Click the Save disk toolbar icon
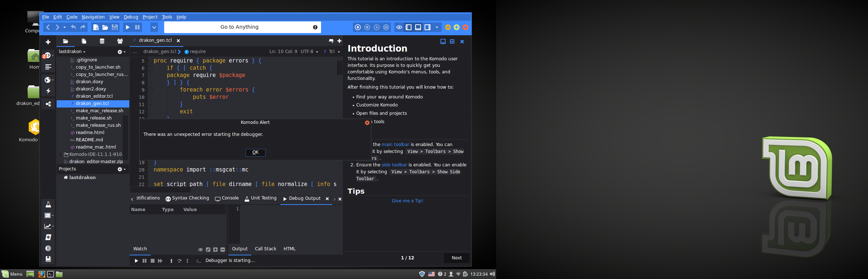The height and width of the screenshot is (279, 868). pyautogui.click(x=115, y=27)
